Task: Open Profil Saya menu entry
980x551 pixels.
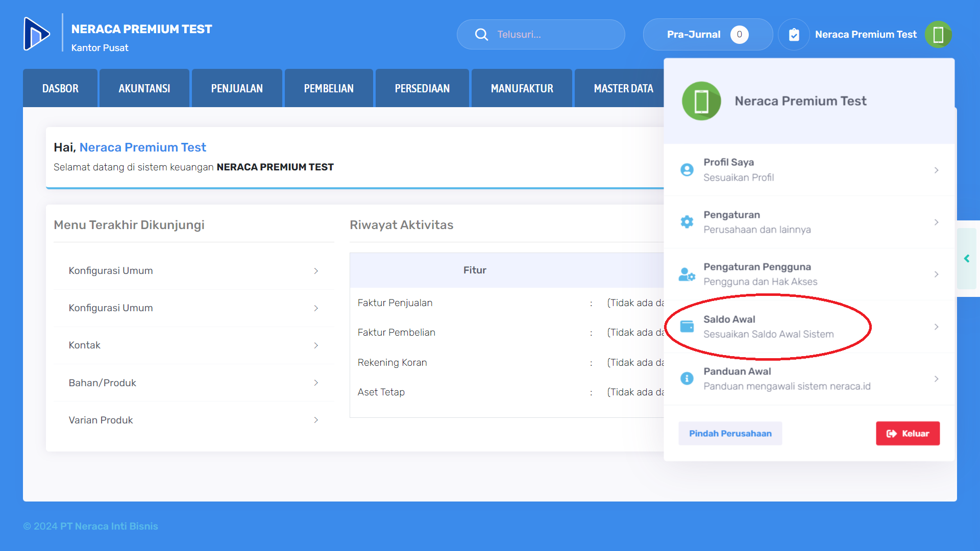Action: tap(809, 170)
